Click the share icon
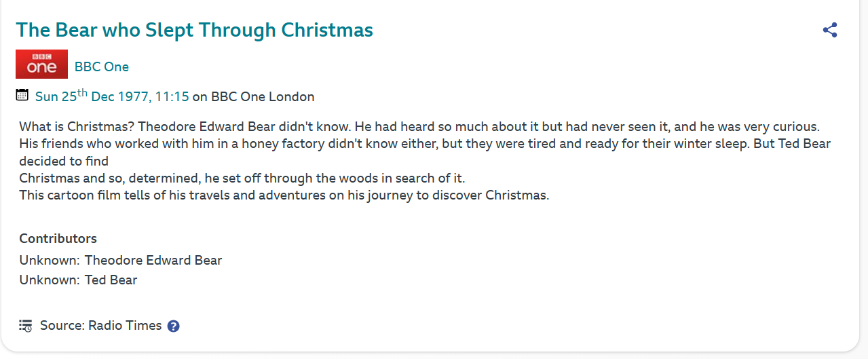This screenshot has height=359, width=868. [829, 30]
